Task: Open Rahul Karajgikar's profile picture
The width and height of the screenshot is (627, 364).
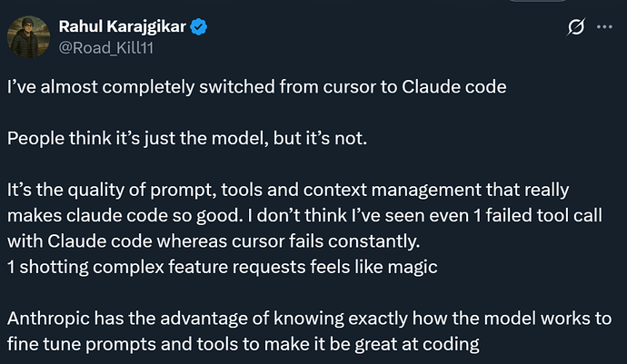Action: [x=28, y=36]
